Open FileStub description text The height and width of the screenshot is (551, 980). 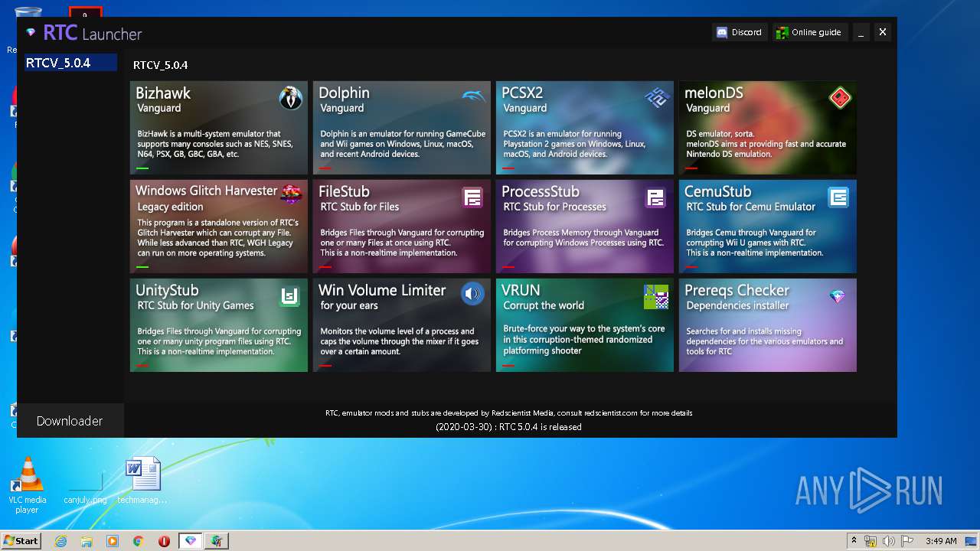pos(402,243)
